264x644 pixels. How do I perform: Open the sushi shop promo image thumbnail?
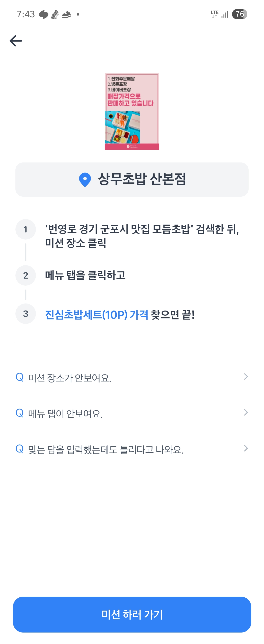click(132, 111)
